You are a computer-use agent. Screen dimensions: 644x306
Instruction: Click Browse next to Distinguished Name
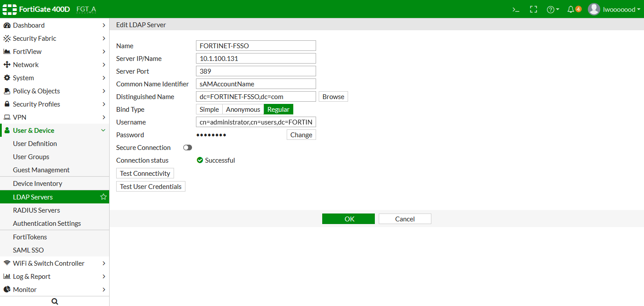pyautogui.click(x=333, y=96)
